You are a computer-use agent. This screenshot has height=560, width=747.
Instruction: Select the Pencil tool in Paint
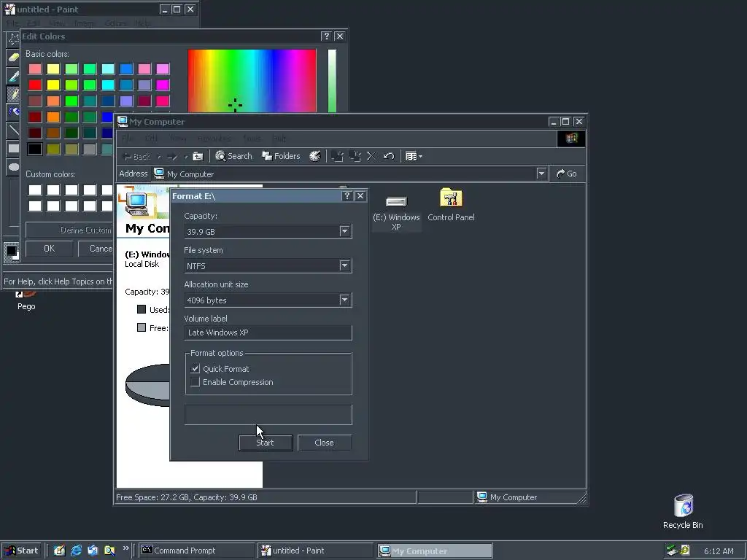pos(13,93)
